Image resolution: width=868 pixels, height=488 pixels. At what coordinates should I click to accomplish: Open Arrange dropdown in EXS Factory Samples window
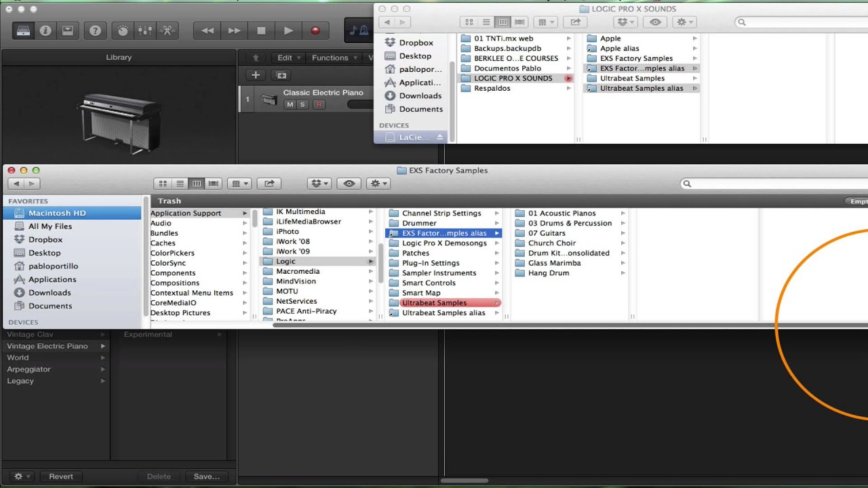(240, 184)
